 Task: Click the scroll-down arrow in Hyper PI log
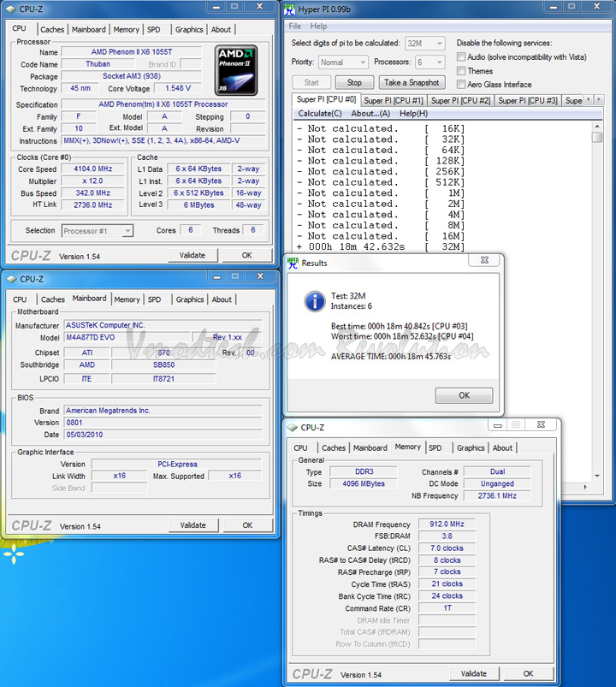(x=597, y=476)
